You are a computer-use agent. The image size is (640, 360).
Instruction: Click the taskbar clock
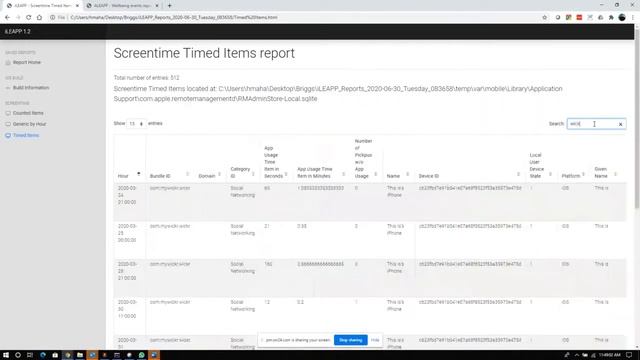point(610,355)
